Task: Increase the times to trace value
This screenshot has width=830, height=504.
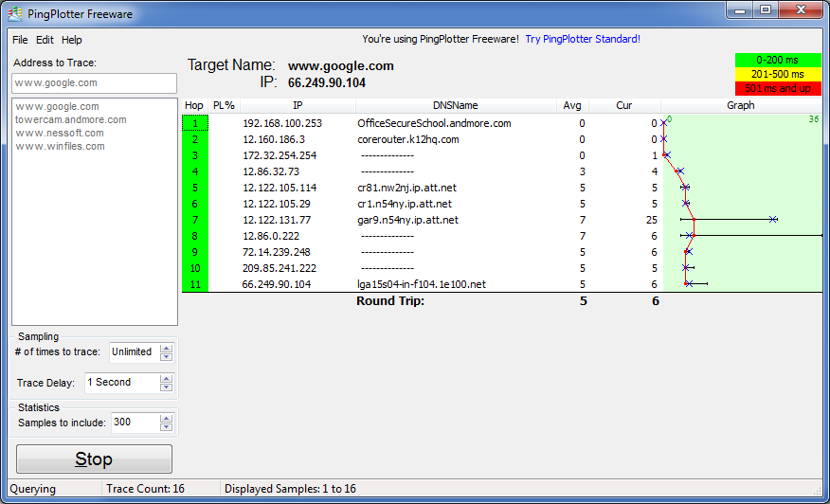Action: tap(167, 348)
